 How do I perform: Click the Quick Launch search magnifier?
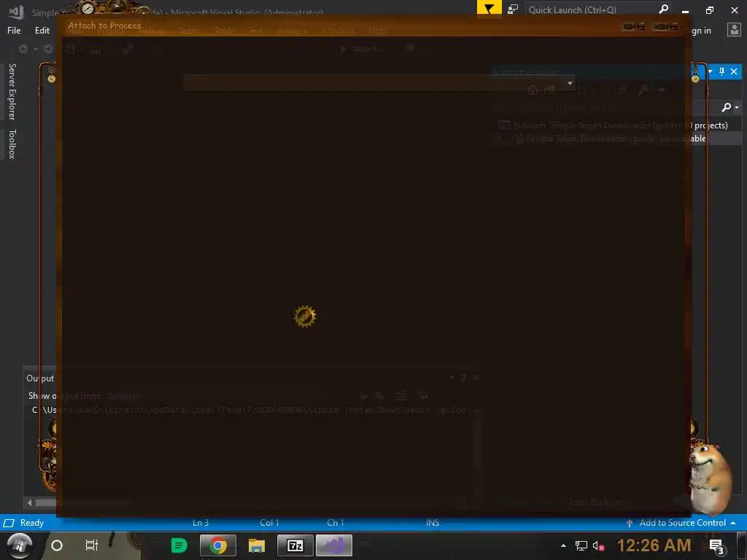tap(663, 9)
